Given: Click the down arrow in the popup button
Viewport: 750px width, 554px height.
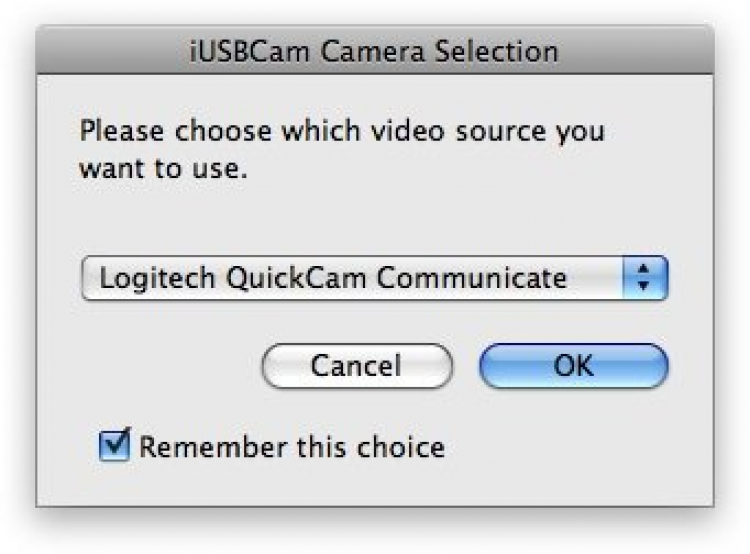Looking at the screenshot, I should pos(644,286).
